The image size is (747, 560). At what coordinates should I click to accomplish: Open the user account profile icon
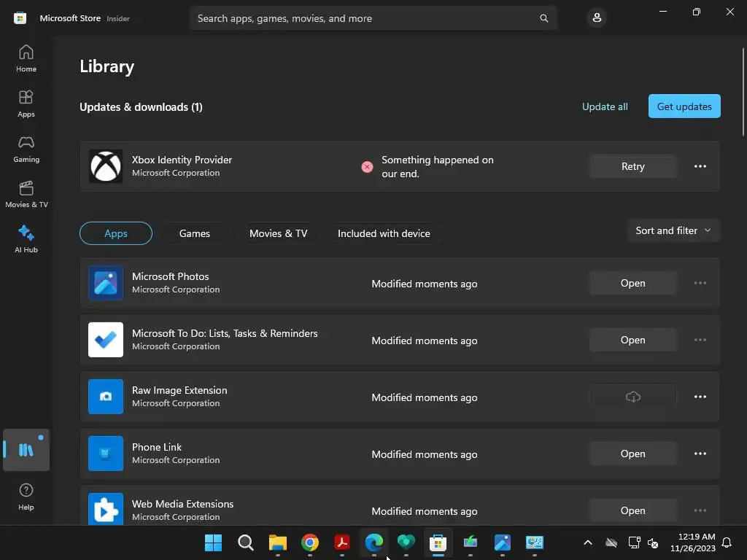click(x=597, y=18)
